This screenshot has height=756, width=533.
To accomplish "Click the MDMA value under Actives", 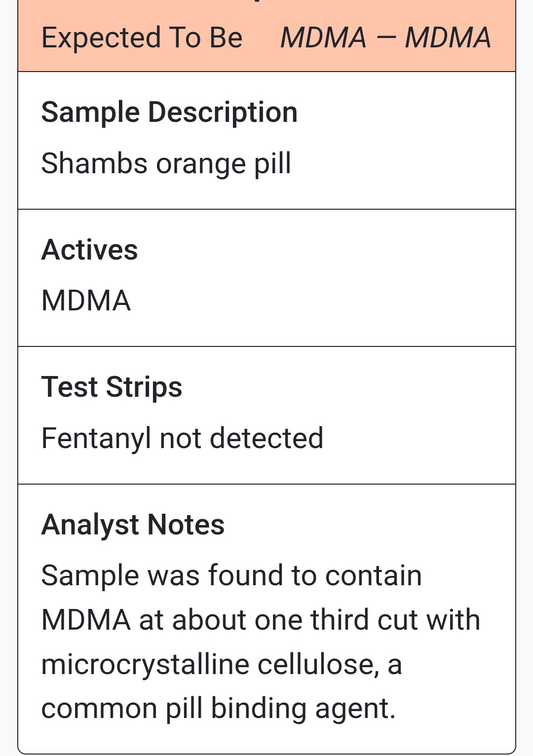I will click(86, 301).
